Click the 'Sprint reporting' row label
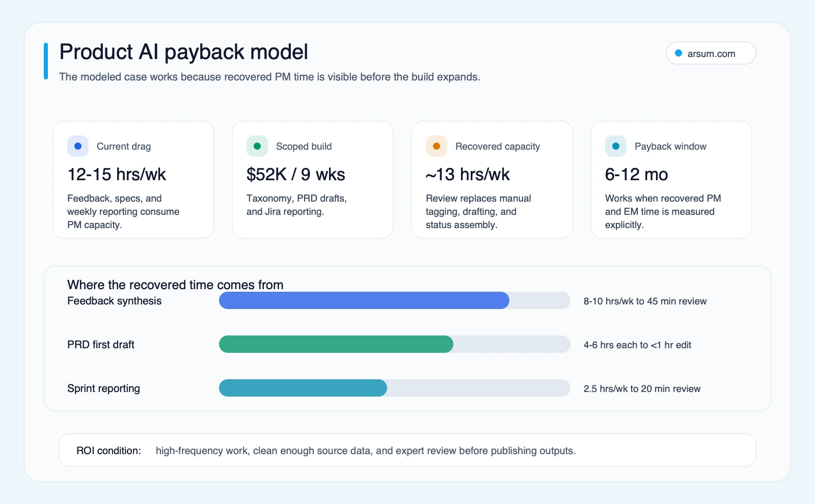The height and width of the screenshot is (504, 815). pyautogui.click(x=103, y=388)
